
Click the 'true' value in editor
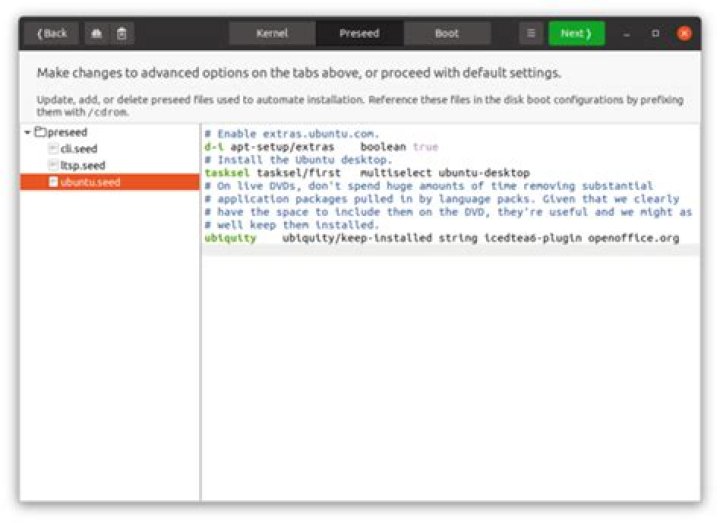pos(426,147)
